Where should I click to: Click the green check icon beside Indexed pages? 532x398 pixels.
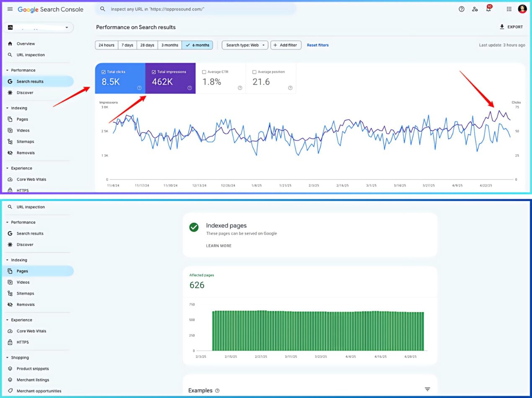[x=194, y=227]
